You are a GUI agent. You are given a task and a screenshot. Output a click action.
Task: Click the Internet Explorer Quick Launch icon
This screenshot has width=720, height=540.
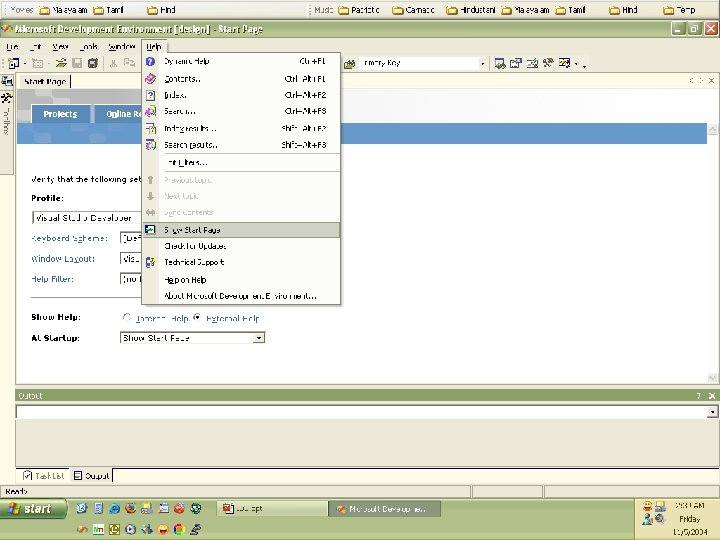tap(114, 508)
